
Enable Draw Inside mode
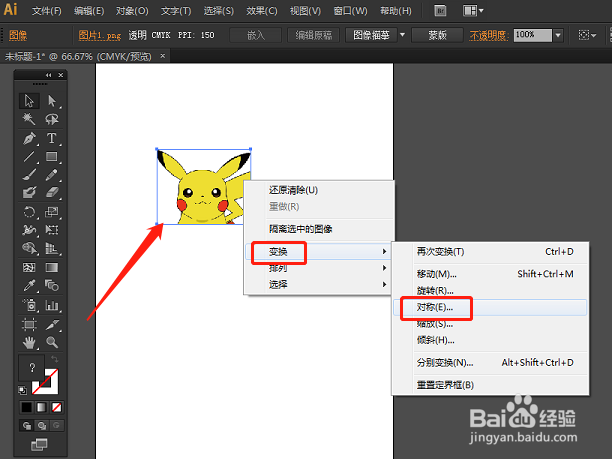tap(56, 425)
